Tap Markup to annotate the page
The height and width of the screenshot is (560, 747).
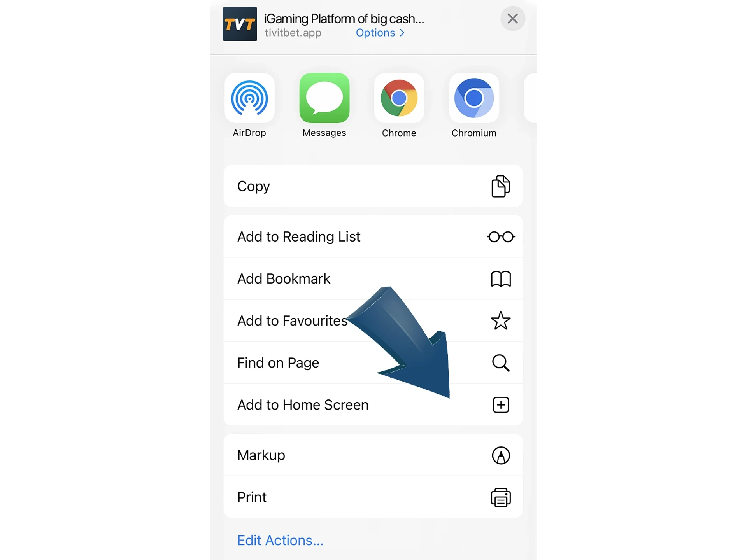(373, 455)
